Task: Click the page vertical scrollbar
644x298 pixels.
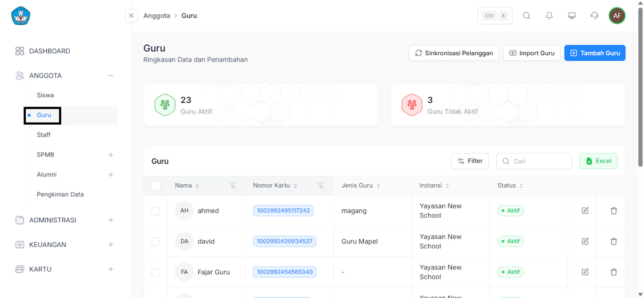Action: coord(640,87)
